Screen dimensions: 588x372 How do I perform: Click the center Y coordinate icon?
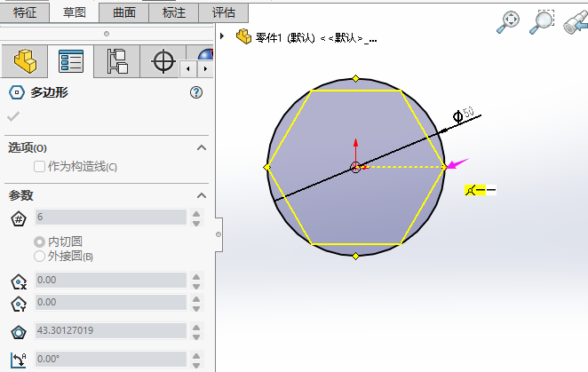click(x=19, y=305)
